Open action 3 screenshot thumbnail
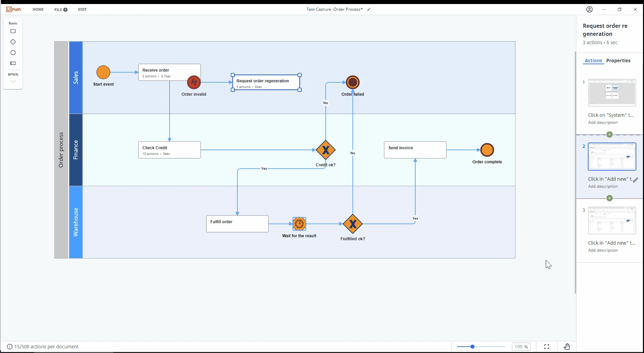 click(612, 220)
